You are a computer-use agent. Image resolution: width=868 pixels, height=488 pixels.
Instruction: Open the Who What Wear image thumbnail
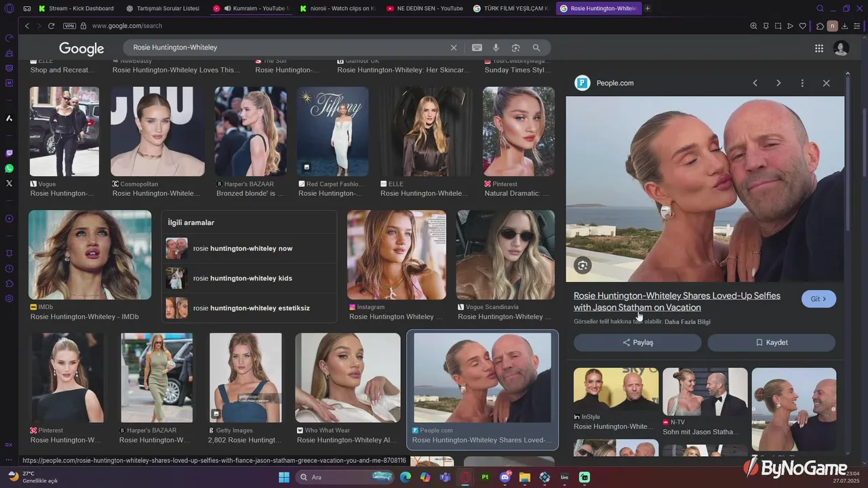point(347,378)
